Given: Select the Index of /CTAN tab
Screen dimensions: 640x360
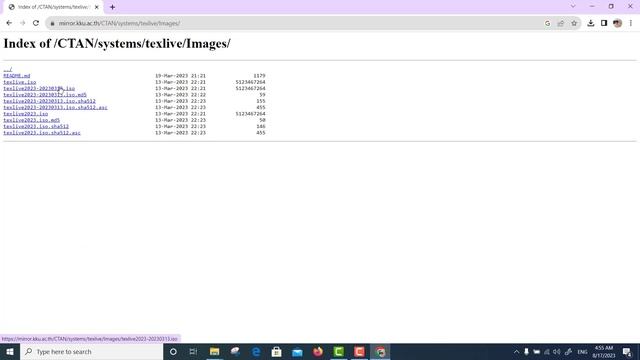Looking at the screenshot, I should (x=53, y=7).
